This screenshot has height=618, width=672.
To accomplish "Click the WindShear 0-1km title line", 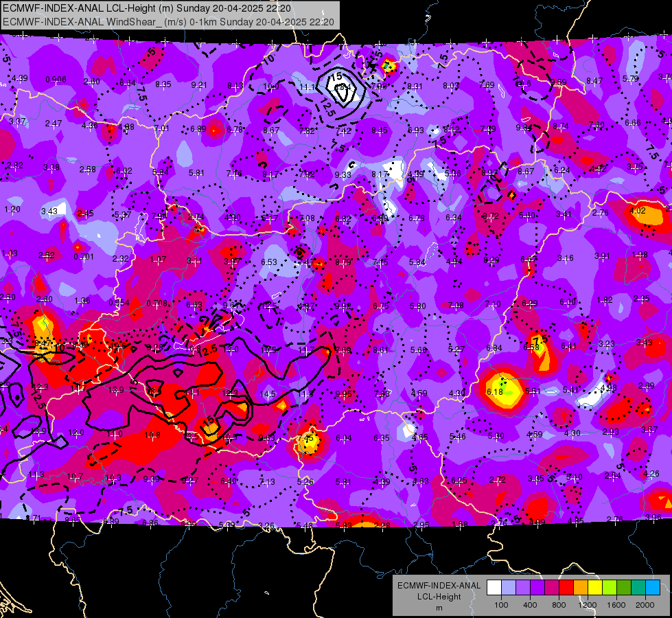I will [x=168, y=22].
